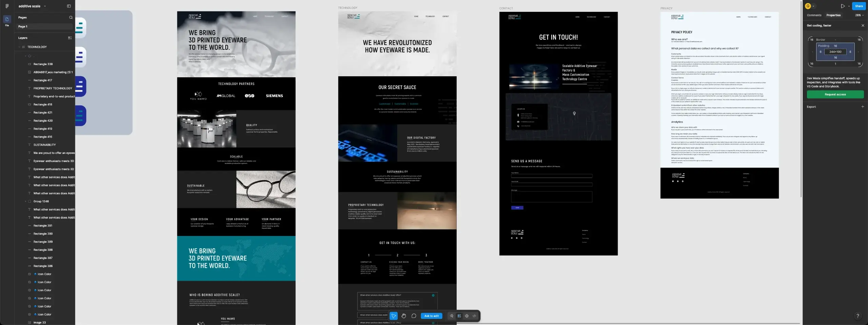Click the blue Send button on Contact page

[517, 208]
